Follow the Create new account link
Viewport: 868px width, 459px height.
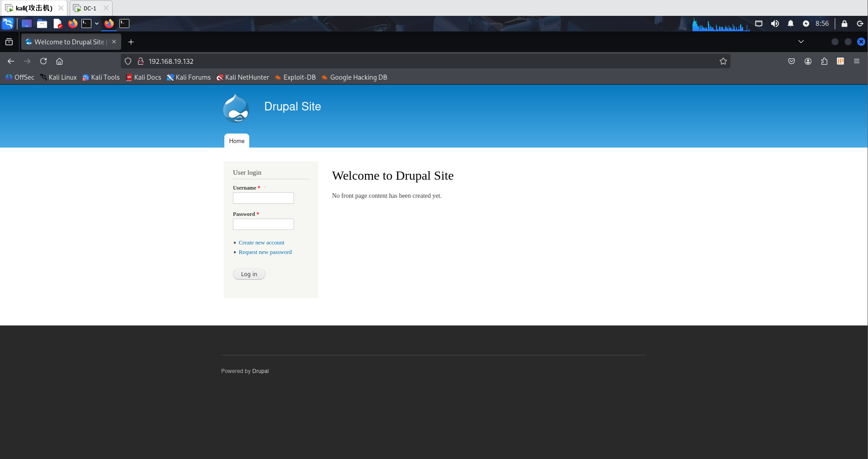pos(261,243)
